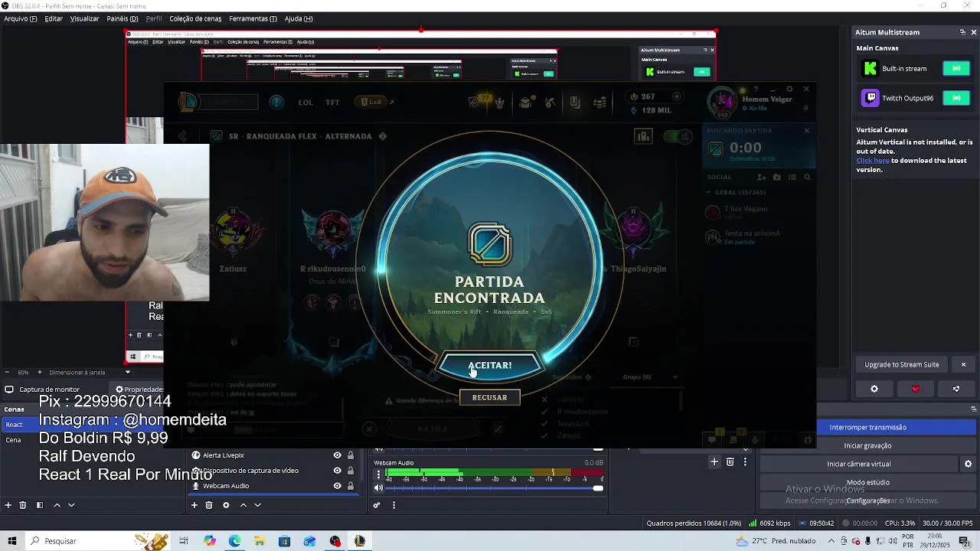Open the Click here download link
This screenshot has width=980, height=551.
point(873,161)
